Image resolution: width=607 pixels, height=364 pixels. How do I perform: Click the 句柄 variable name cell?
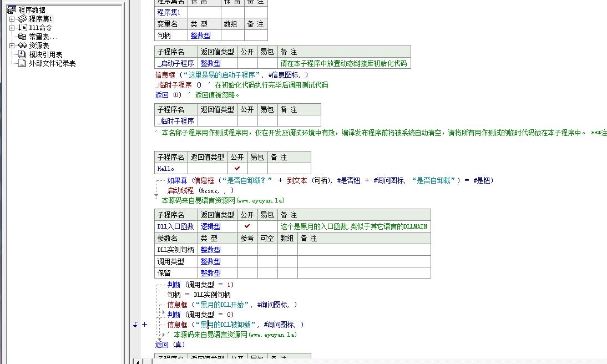pos(171,36)
